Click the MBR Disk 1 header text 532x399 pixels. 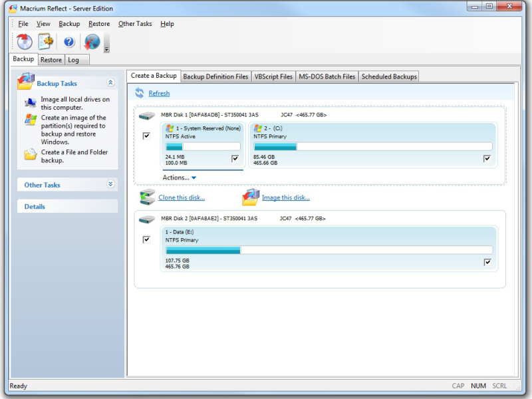pos(243,115)
